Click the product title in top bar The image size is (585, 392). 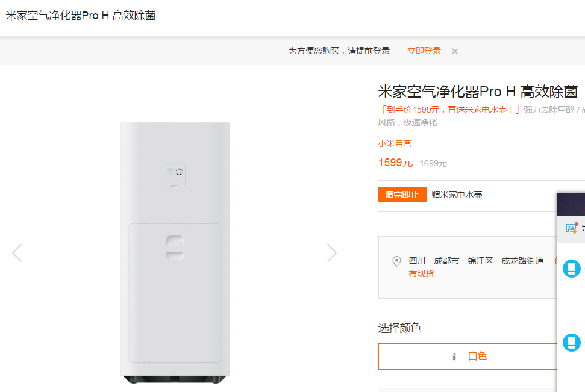81,16
